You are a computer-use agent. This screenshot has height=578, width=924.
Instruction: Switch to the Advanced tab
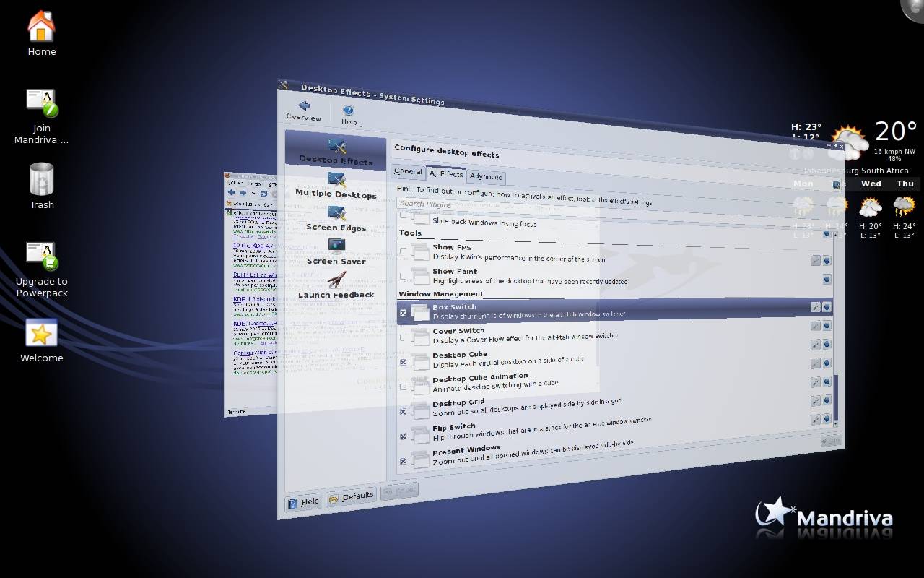tap(486, 176)
